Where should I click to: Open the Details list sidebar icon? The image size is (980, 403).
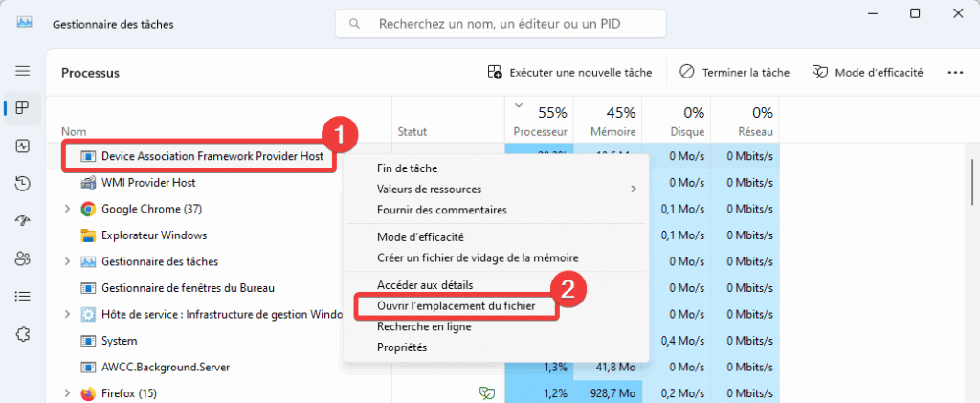point(23,296)
